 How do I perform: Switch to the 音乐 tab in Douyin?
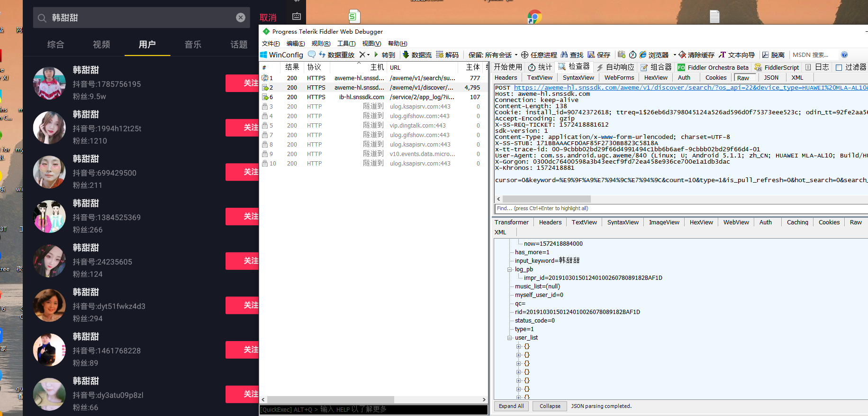point(193,45)
